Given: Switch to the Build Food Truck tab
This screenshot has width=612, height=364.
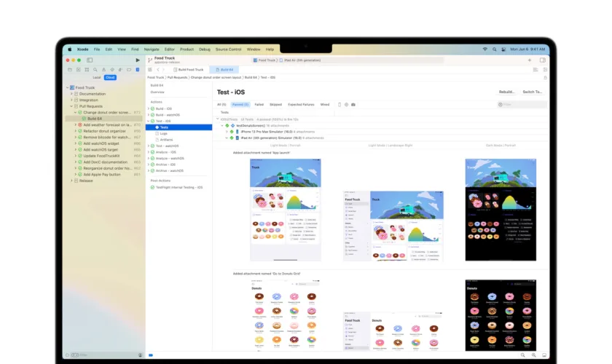Looking at the screenshot, I should (189, 69).
